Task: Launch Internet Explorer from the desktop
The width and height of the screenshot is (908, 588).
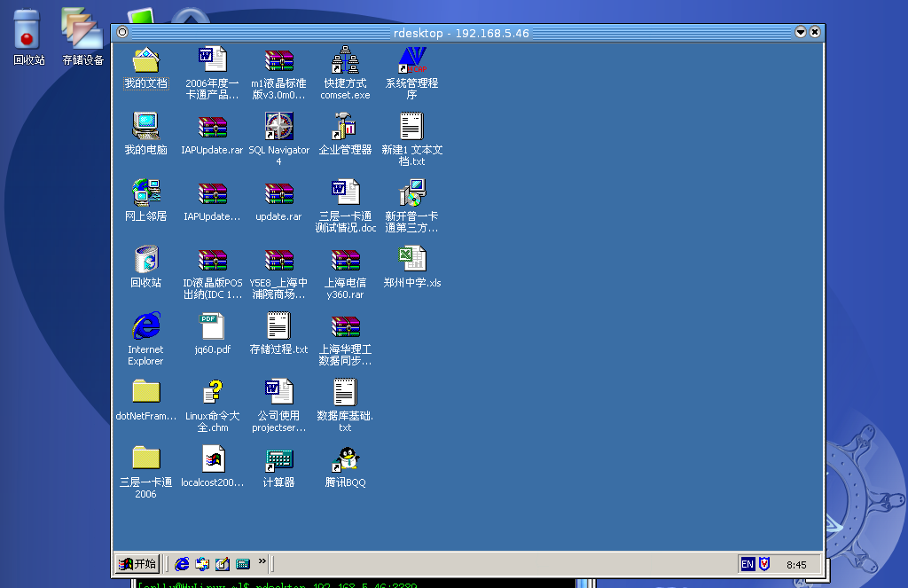Action: [145, 325]
